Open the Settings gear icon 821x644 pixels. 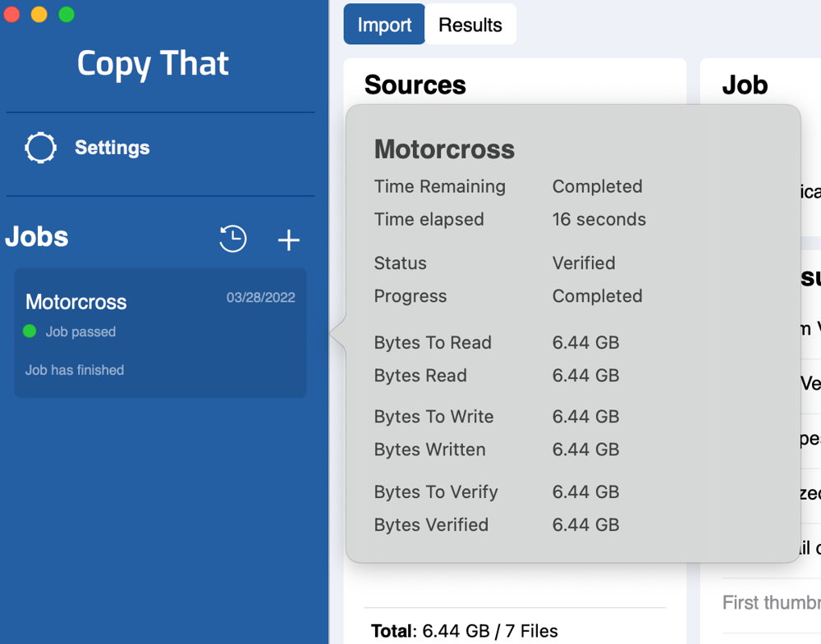point(40,148)
